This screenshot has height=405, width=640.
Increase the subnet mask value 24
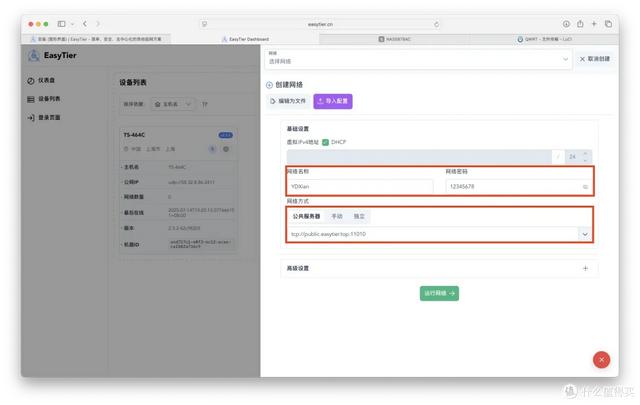coord(586,154)
